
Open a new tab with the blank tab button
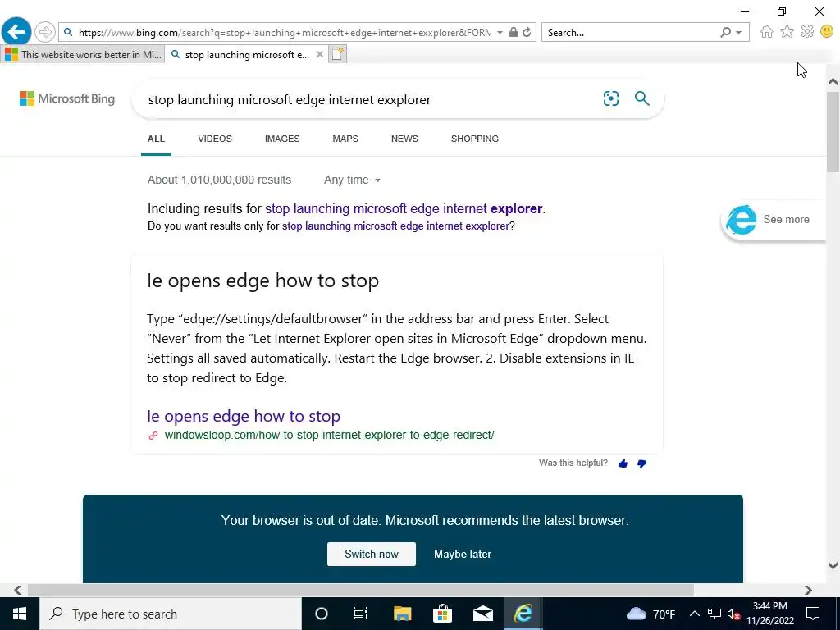338,54
